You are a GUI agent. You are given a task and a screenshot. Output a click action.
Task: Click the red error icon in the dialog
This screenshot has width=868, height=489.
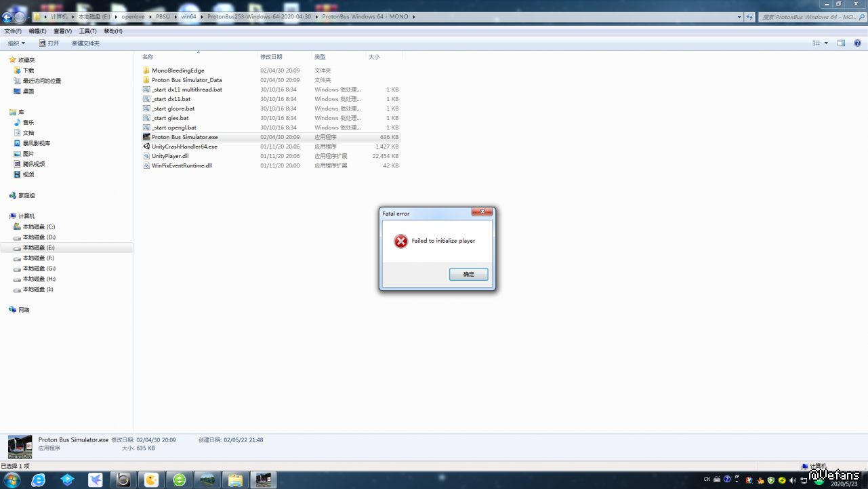coord(401,241)
